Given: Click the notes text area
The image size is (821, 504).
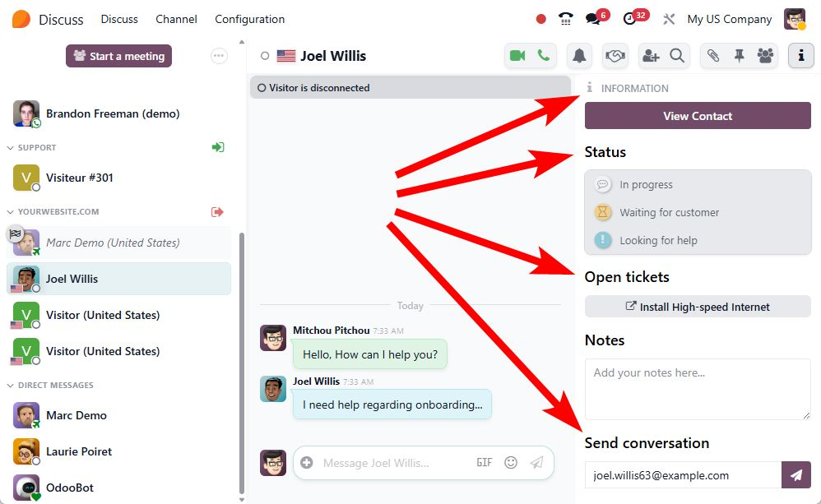Looking at the screenshot, I should pyautogui.click(x=698, y=389).
